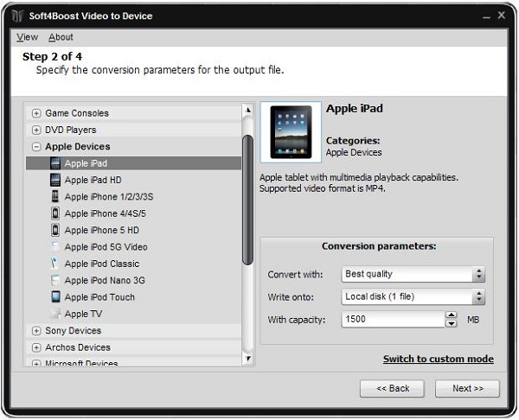Choose the Apple iPod 5G Video icon
This screenshot has height=420, width=519.
pyautogui.click(x=56, y=247)
